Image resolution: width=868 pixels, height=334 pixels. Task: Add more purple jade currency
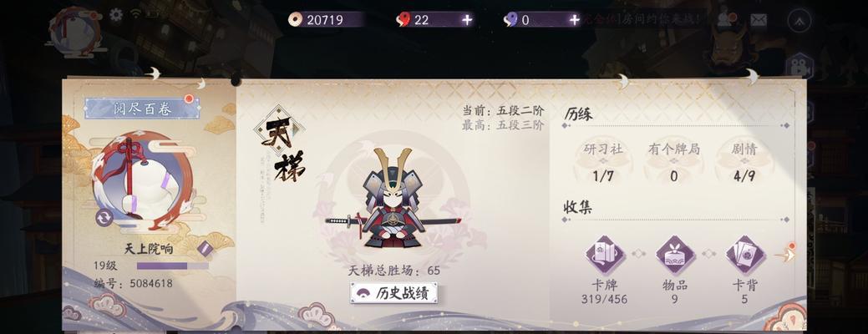pyautogui.click(x=574, y=20)
